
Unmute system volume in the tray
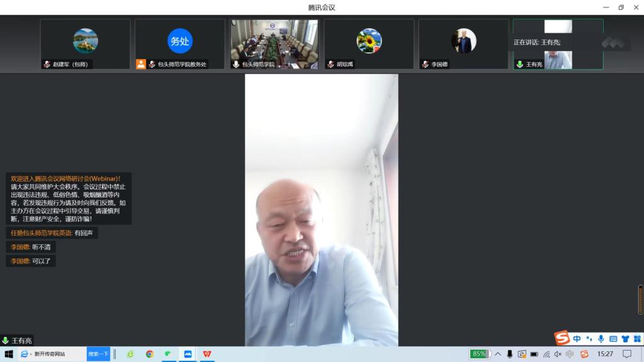click(558, 354)
